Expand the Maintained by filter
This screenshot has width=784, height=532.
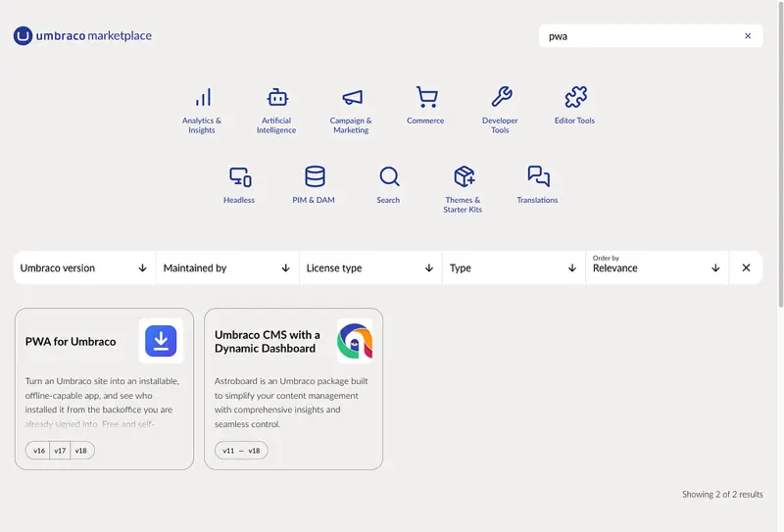[227, 268]
